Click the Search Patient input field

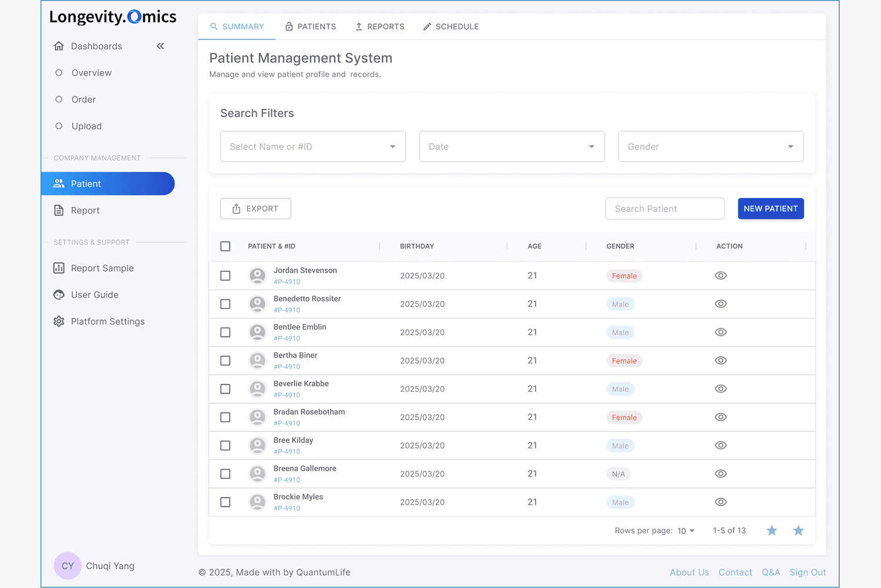click(x=665, y=209)
